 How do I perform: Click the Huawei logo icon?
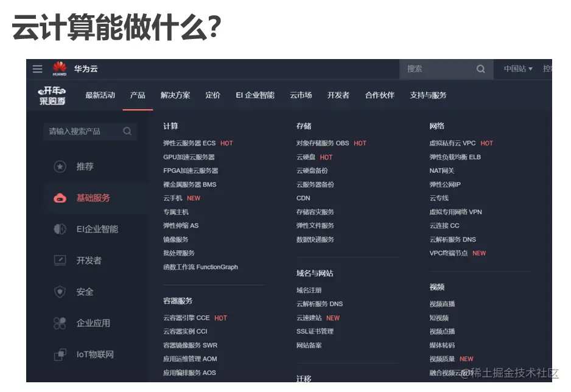click(60, 68)
